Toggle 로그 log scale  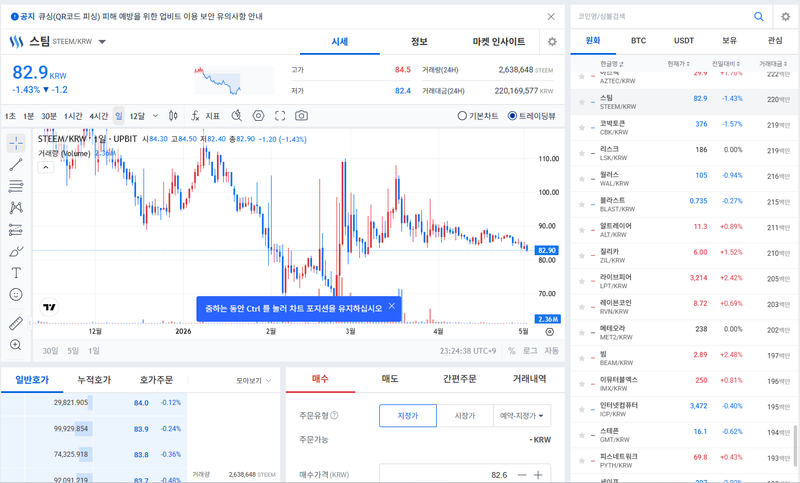tap(530, 351)
